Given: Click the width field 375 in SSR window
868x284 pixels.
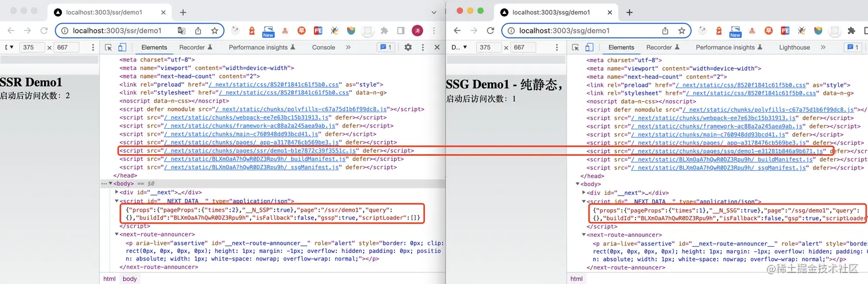Looking at the screenshot, I should pos(32,48).
